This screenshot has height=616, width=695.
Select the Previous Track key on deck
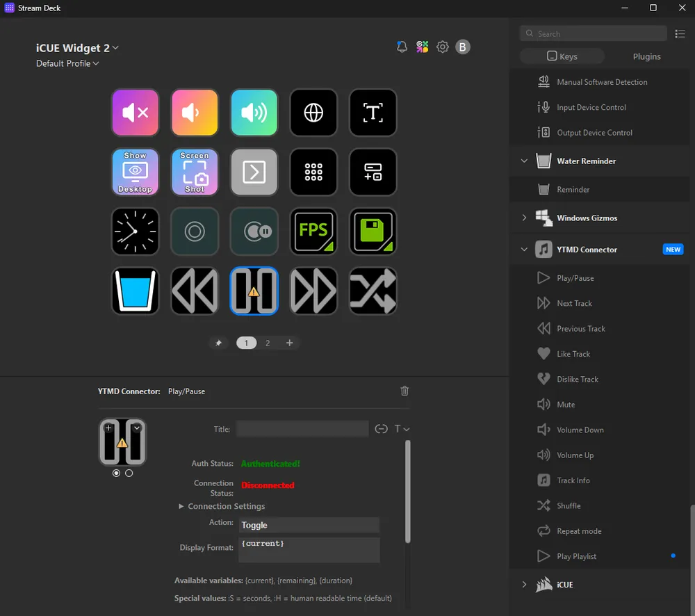click(x=195, y=291)
